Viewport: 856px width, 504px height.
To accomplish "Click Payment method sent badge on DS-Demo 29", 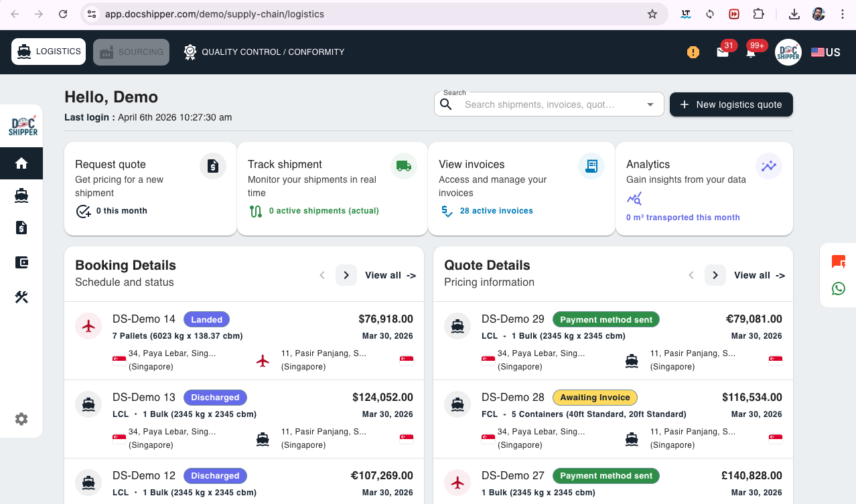I will click(x=605, y=319).
